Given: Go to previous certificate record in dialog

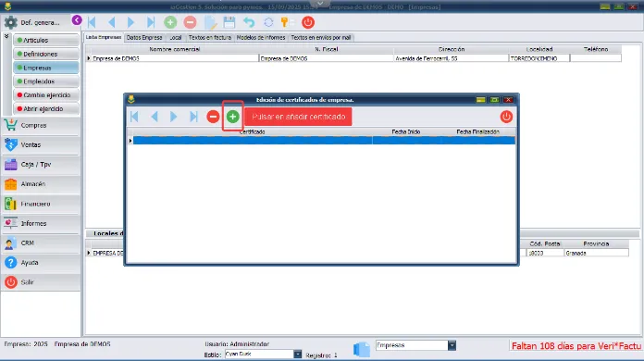Looking at the screenshot, I should (155, 117).
